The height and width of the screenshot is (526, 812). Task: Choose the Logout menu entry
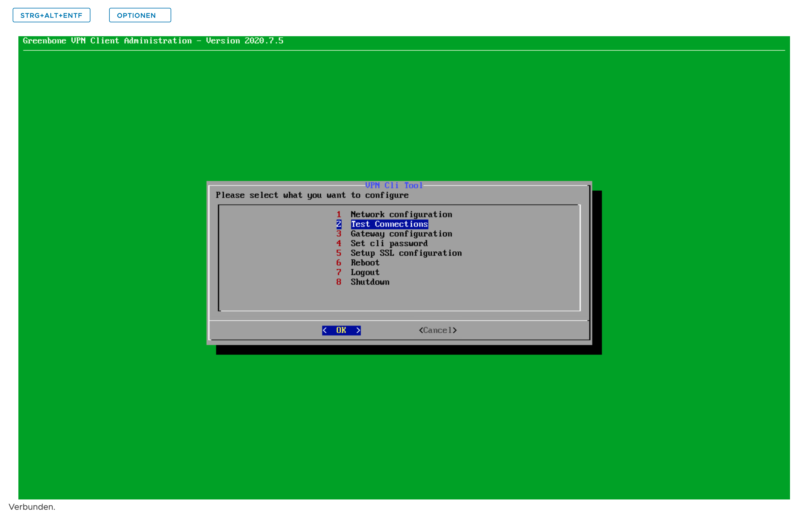358,272
